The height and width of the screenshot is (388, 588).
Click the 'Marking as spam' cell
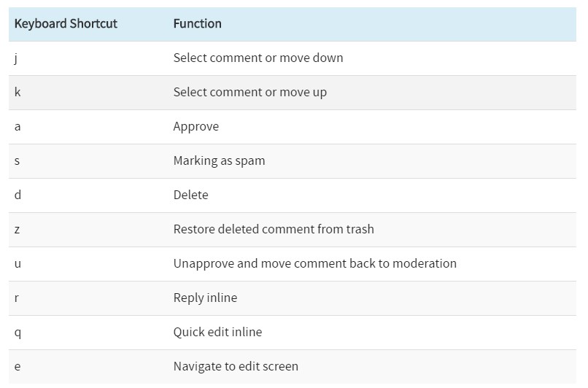[x=219, y=160]
